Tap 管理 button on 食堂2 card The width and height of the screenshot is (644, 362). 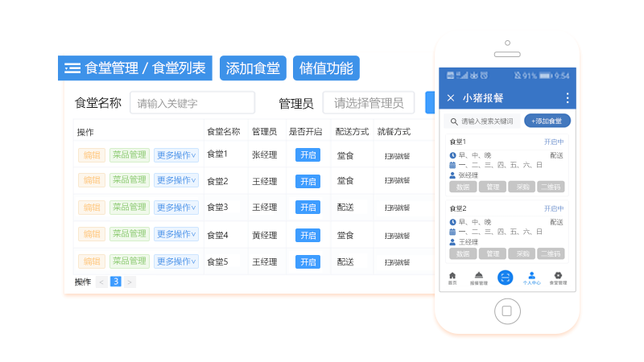[x=493, y=253]
